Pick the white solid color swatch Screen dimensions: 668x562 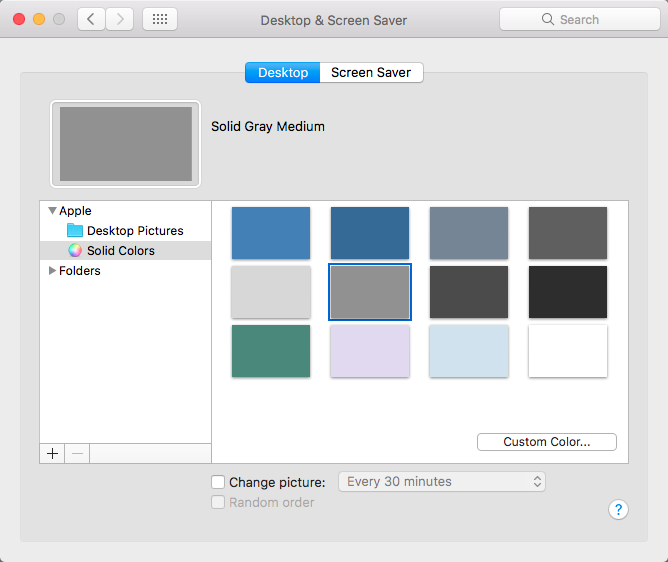(567, 351)
